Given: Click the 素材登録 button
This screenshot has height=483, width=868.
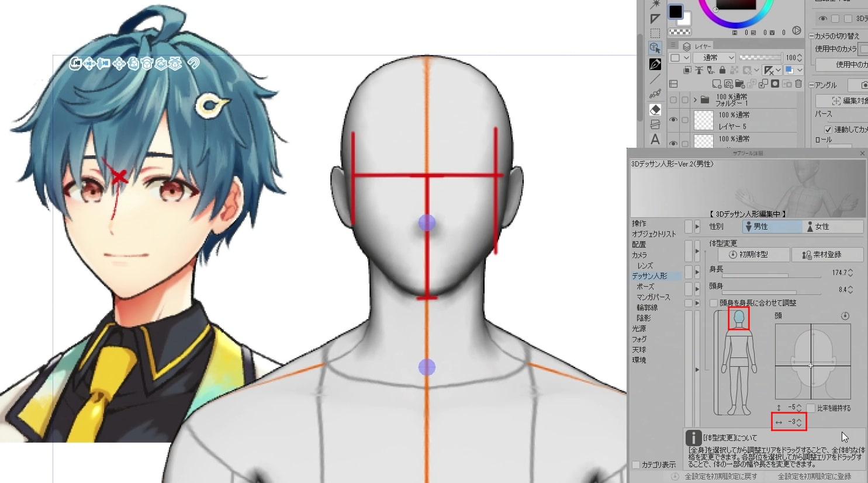Looking at the screenshot, I should click(x=827, y=255).
